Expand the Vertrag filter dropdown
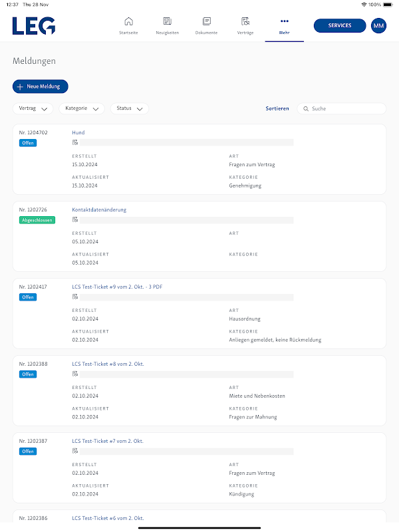 (x=33, y=108)
